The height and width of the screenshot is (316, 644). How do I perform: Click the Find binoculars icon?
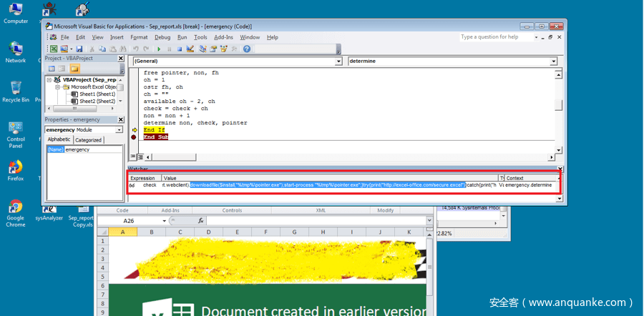click(122, 49)
